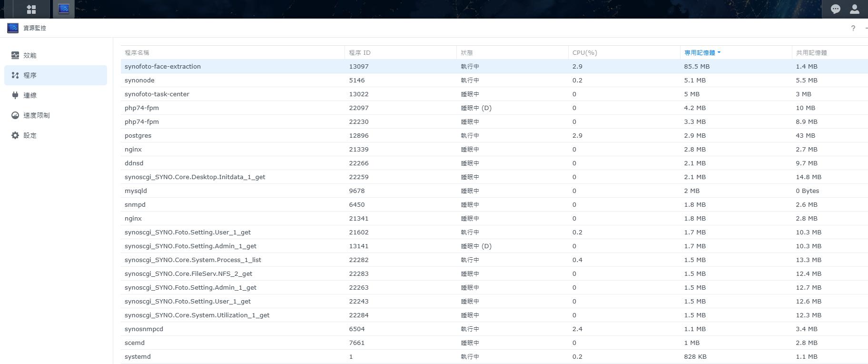Viewport: 868px width, 364px height.
Task: Click the Resource Monitor taskbar icon
Action: [x=64, y=9]
